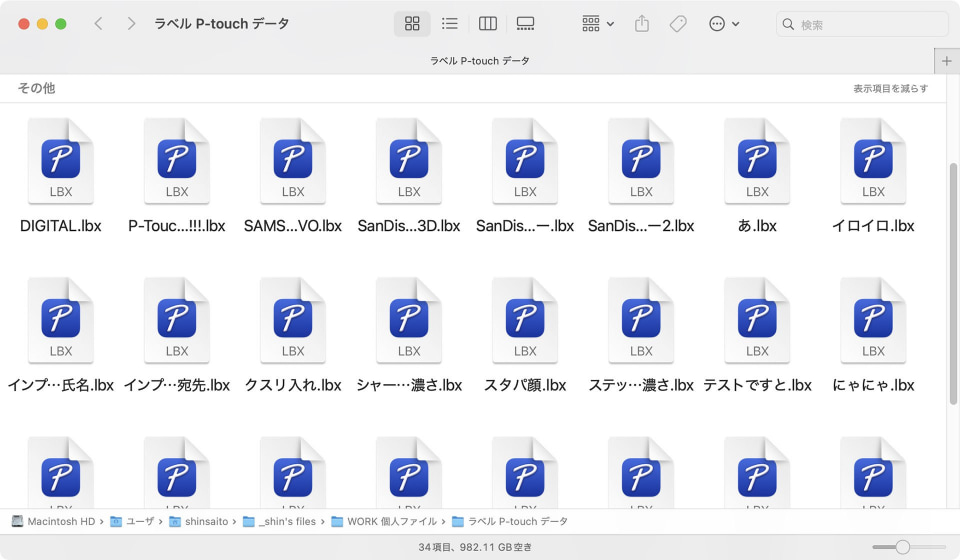Click the DIGITAL.lbx file name
960x560 pixels.
click(x=61, y=226)
